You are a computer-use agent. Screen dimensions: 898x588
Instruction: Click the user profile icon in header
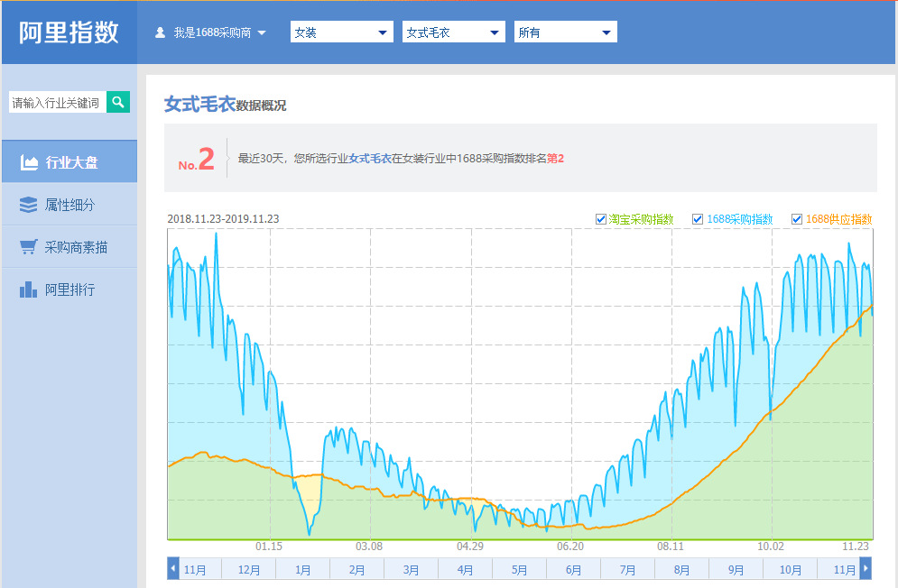pos(161,32)
